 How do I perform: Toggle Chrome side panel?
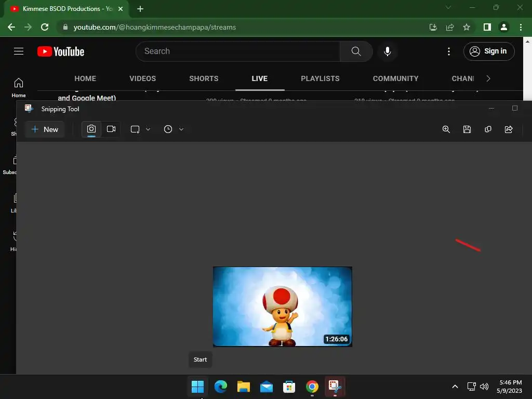[x=487, y=27]
